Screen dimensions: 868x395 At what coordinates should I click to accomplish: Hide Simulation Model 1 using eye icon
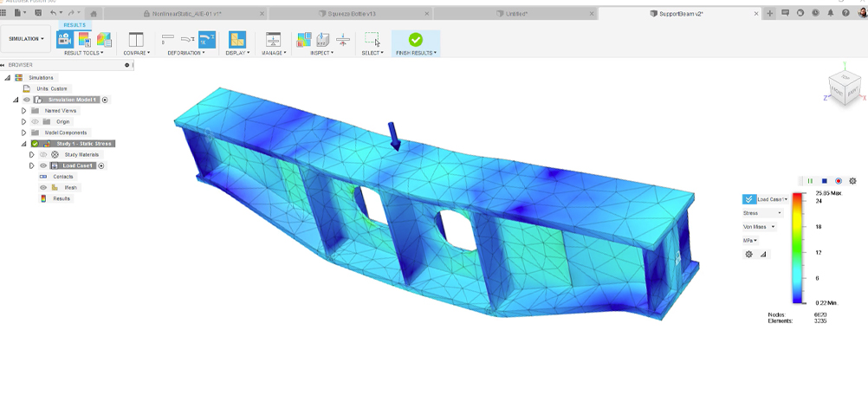point(27,100)
